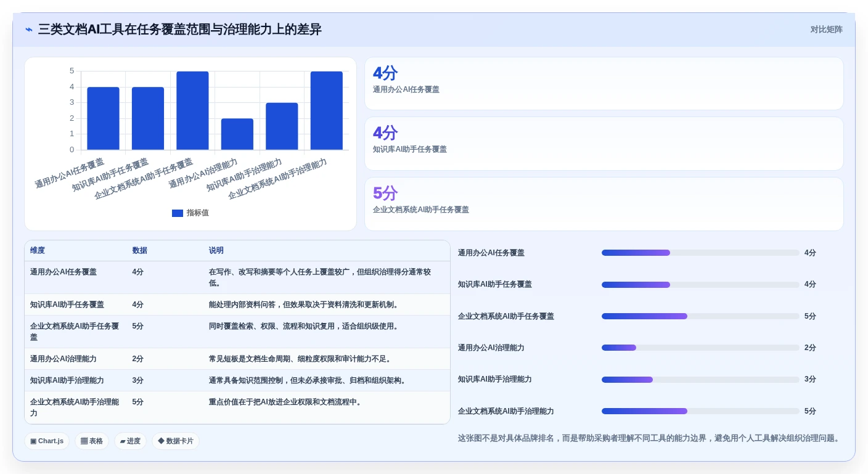Click the description about 文档生命周期 shortcomings
The image size is (868, 474).
300,359
